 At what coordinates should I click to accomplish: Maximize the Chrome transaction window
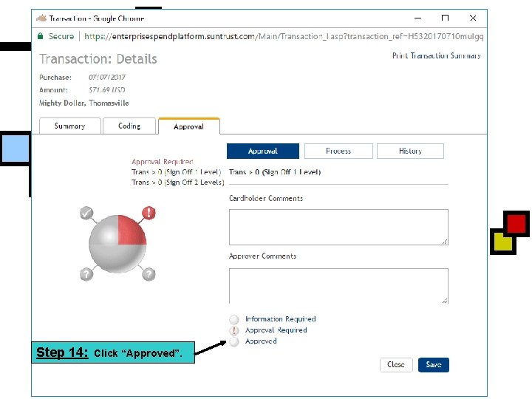445,18
